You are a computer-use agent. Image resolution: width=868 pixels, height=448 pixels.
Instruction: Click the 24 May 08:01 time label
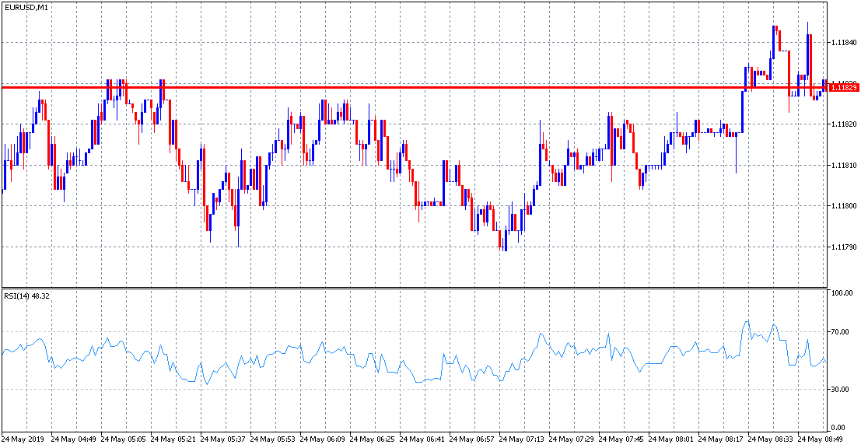point(673,439)
